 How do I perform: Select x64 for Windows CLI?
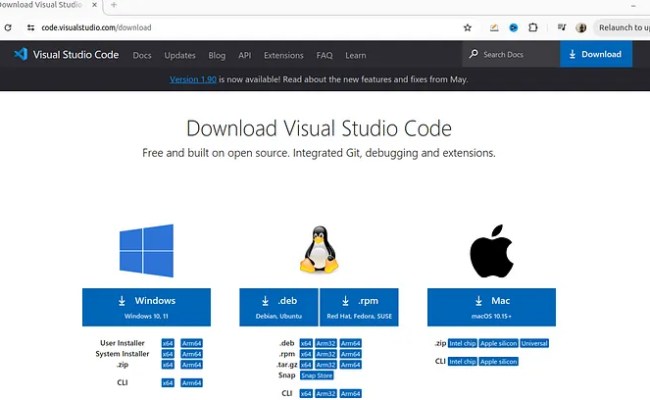pos(168,383)
